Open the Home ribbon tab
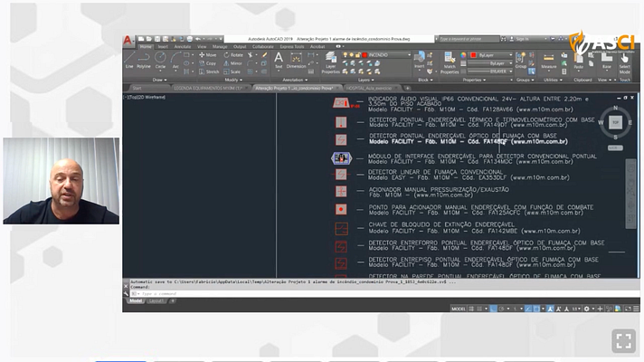 (146, 47)
